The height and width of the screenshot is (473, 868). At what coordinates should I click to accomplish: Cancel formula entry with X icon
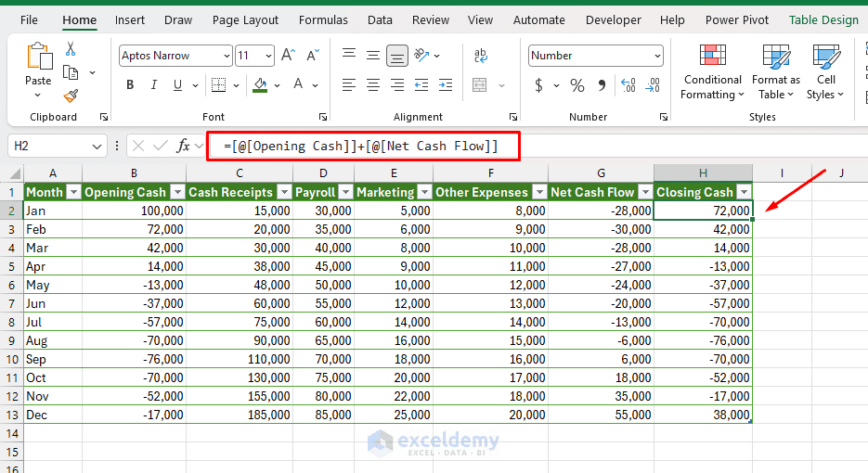(138, 146)
